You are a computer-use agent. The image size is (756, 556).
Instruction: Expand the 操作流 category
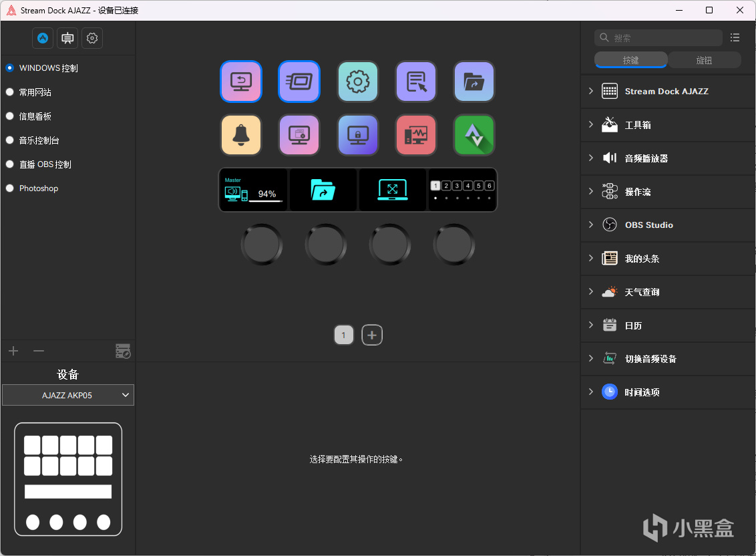pos(590,192)
